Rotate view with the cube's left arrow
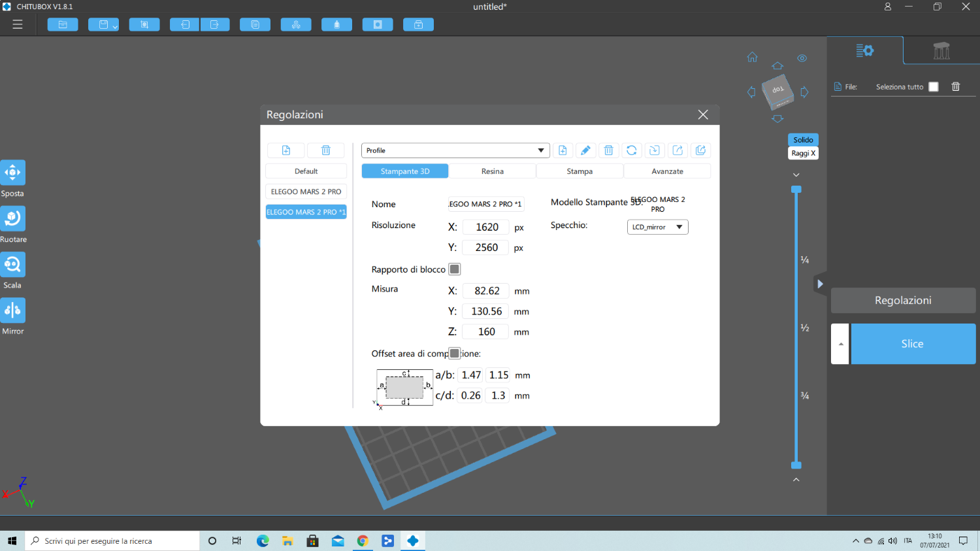Viewport: 980px width, 551px height. click(751, 92)
